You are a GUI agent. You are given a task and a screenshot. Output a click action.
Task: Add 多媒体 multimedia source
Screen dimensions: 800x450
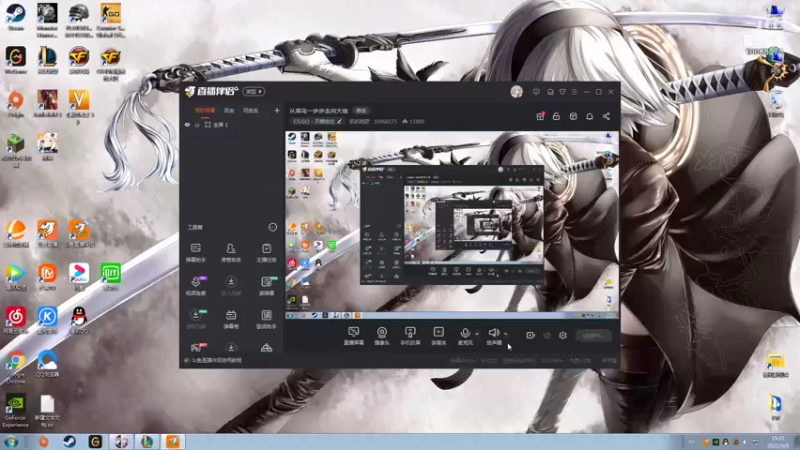coord(438,336)
